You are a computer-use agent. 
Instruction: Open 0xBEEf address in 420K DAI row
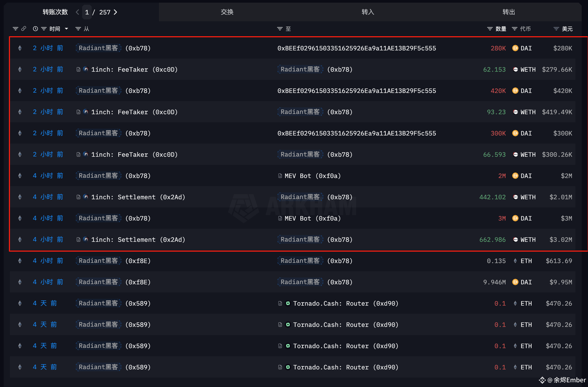[x=357, y=91]
